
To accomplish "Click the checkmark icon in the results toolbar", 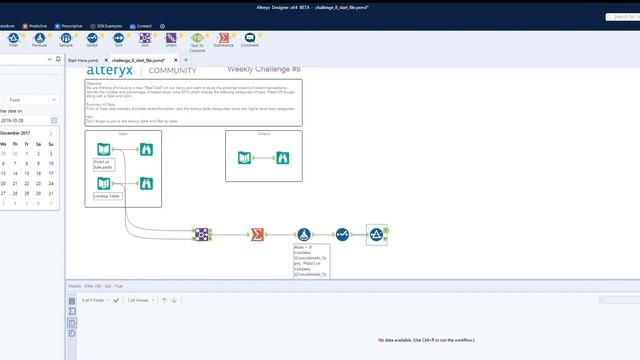I will coord(116,300).
